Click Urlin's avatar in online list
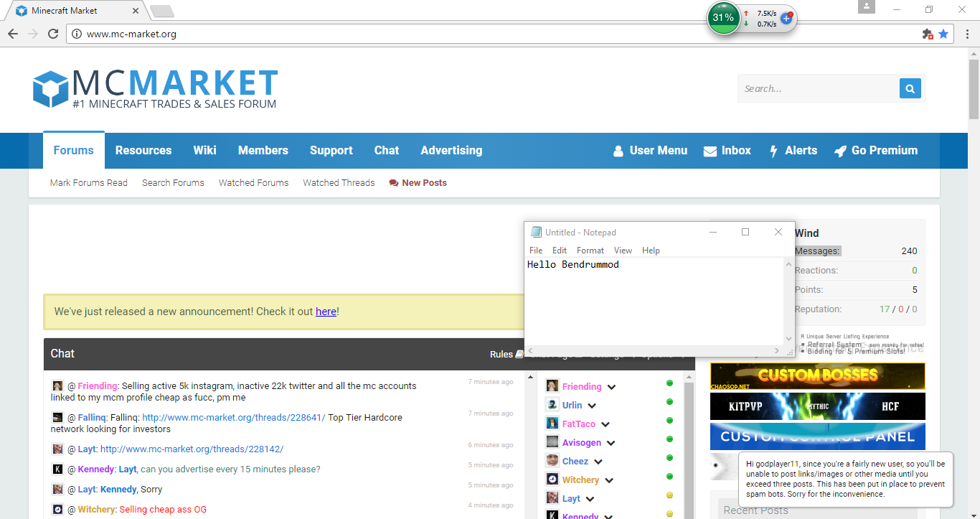Viewport: 980px width, 519px height. (x=552, y=405)
